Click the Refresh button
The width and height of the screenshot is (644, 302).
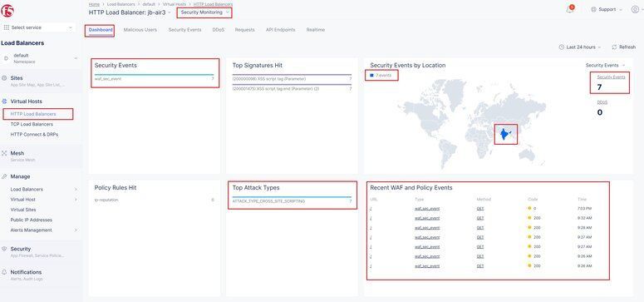(x=624, y=47)
